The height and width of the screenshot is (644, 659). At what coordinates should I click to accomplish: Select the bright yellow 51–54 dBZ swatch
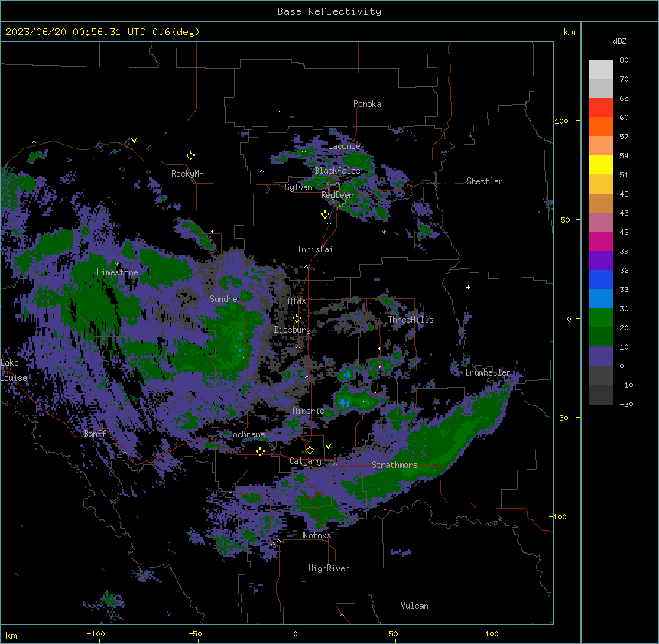[601, 164]
